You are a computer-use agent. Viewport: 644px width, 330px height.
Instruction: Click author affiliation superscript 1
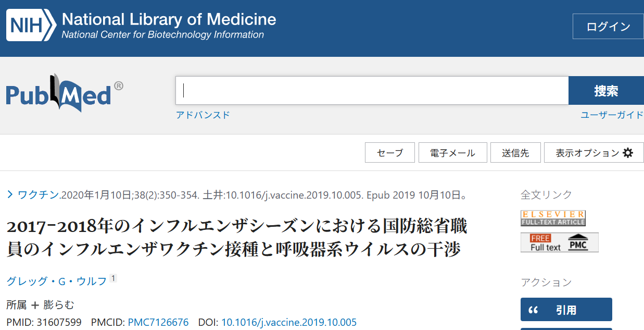tap(113, 278)
